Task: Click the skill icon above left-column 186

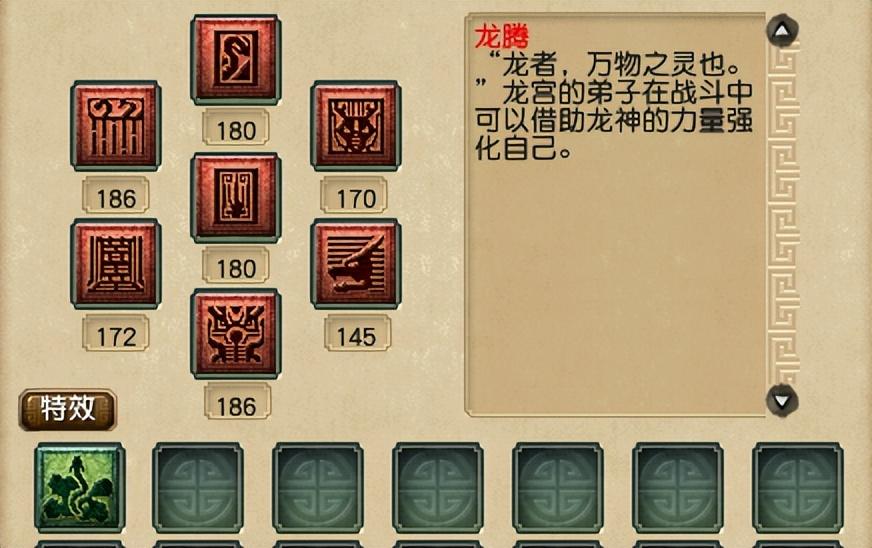Action: click(116, 126)
